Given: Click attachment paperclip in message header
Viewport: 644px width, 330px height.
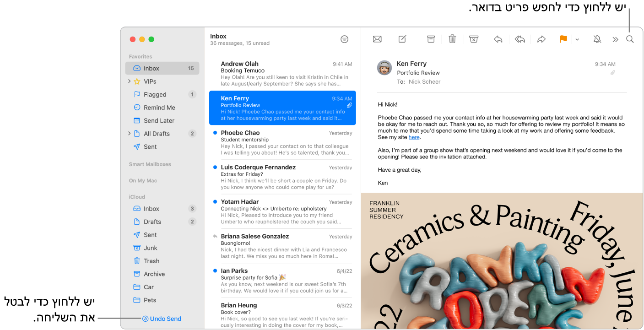Looking at the screenshot, I should (612, 72).
